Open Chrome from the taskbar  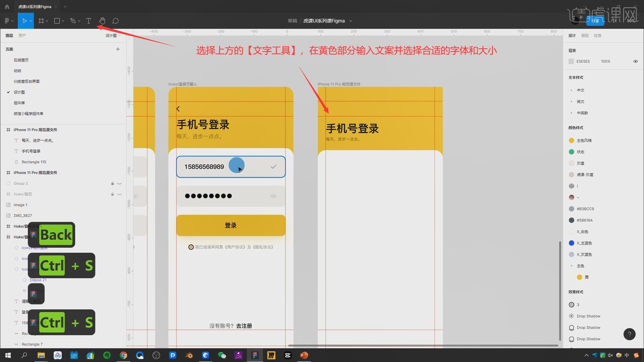coord(123,355)
